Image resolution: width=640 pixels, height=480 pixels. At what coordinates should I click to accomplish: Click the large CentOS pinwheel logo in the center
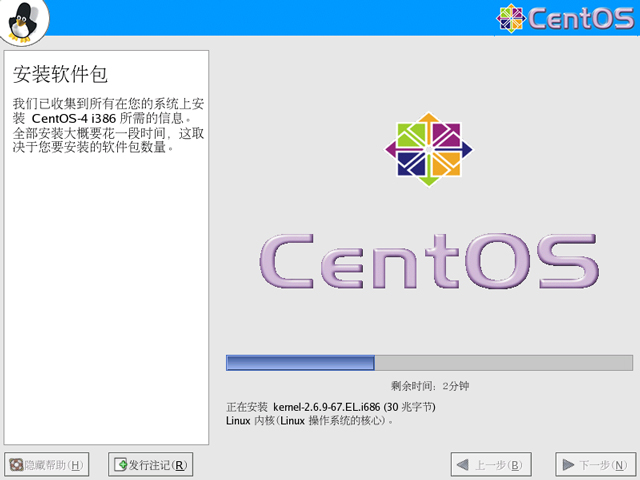pos(429,149)
